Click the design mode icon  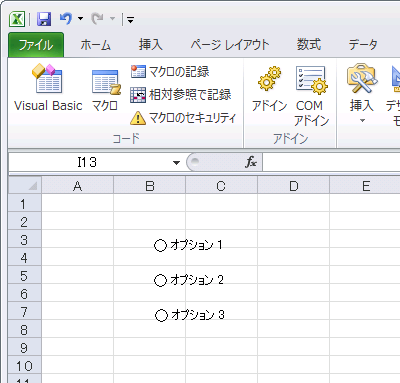(396, 80)
